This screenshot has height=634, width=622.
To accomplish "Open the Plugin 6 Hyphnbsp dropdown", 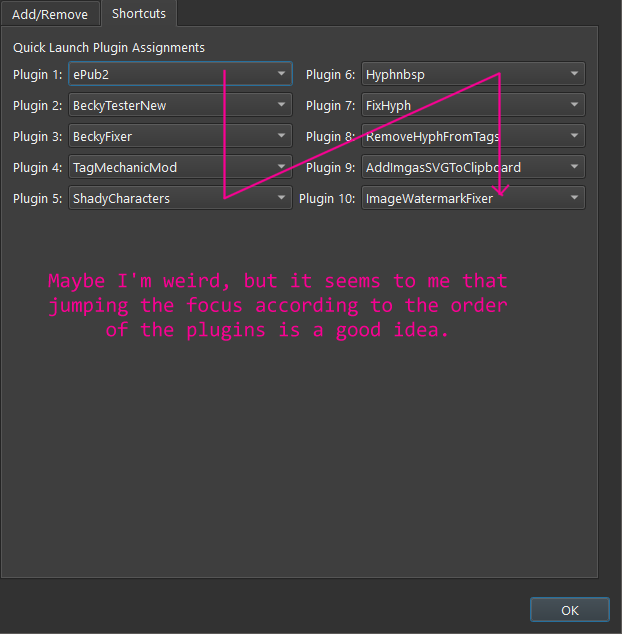I will [x=472, y=74].
